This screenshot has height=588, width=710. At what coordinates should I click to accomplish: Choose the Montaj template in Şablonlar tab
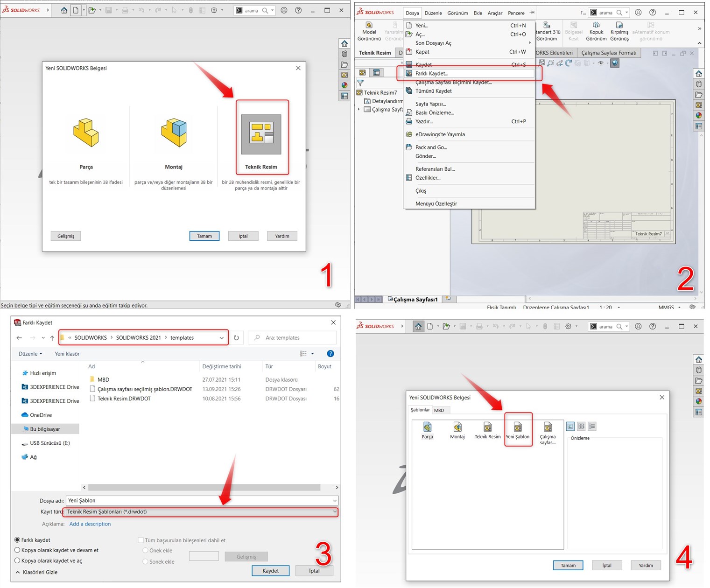[457, 430]
